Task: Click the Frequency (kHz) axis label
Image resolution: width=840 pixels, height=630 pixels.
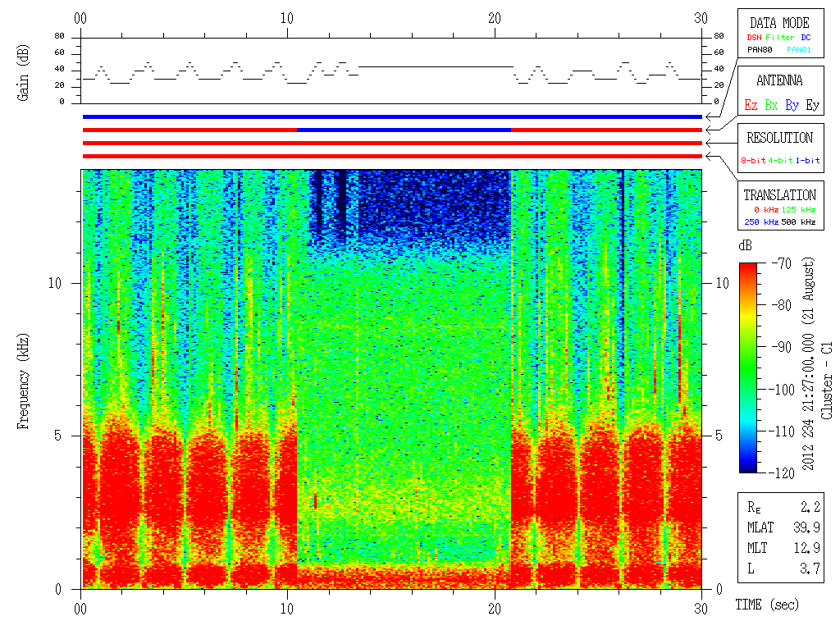Action: (x=22, y=381)
